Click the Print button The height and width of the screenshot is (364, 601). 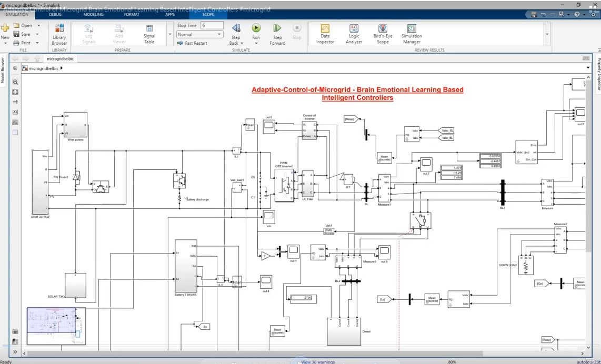(22, 43)
